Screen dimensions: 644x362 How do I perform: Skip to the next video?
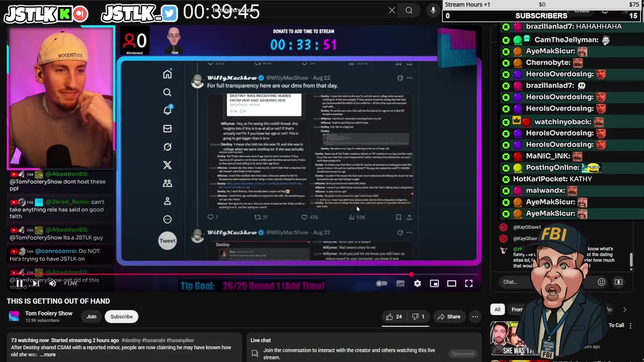(36, 284)
